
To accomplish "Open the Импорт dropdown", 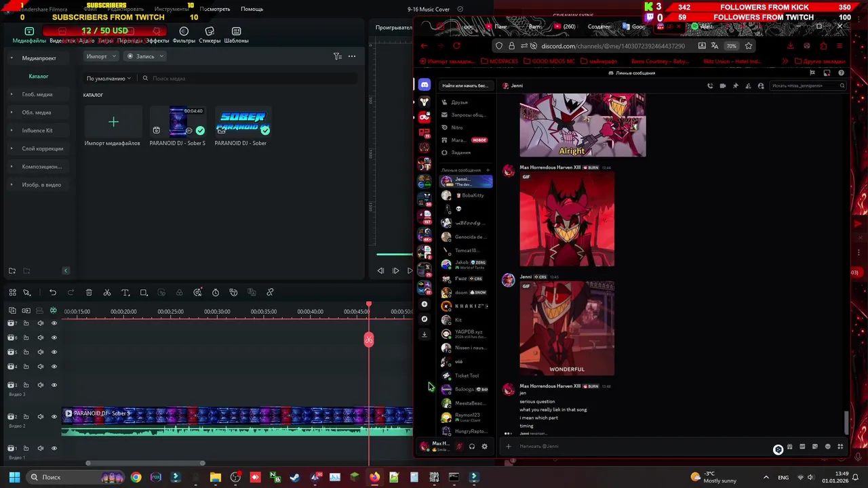I will click(100, 56).
